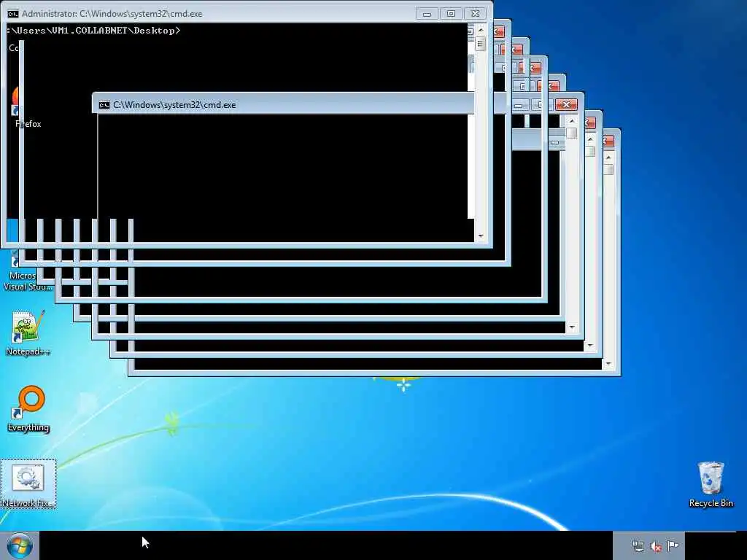Image resolution: width=747 pixels, height=560 pixels.
Task: Open the Notepad++ desktop shortcut
Action: tap(28, 333)
